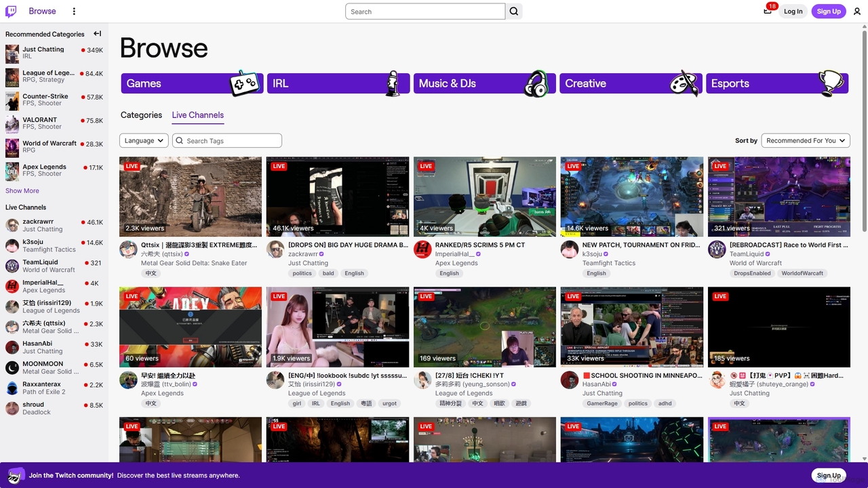Click the Apex Legends category thumbnail

pyautogui.click(x=12, y=171)
